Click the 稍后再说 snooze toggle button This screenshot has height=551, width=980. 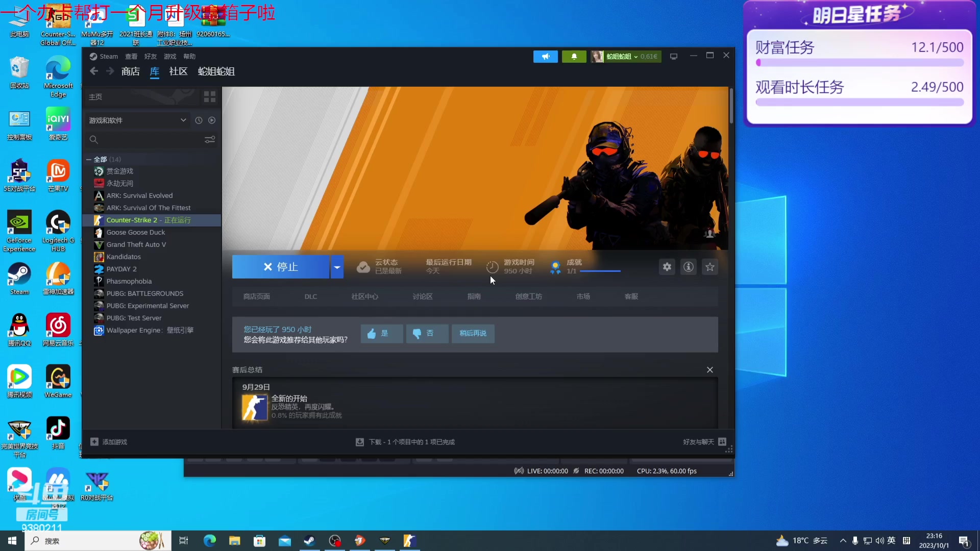[x=474, y=333]
